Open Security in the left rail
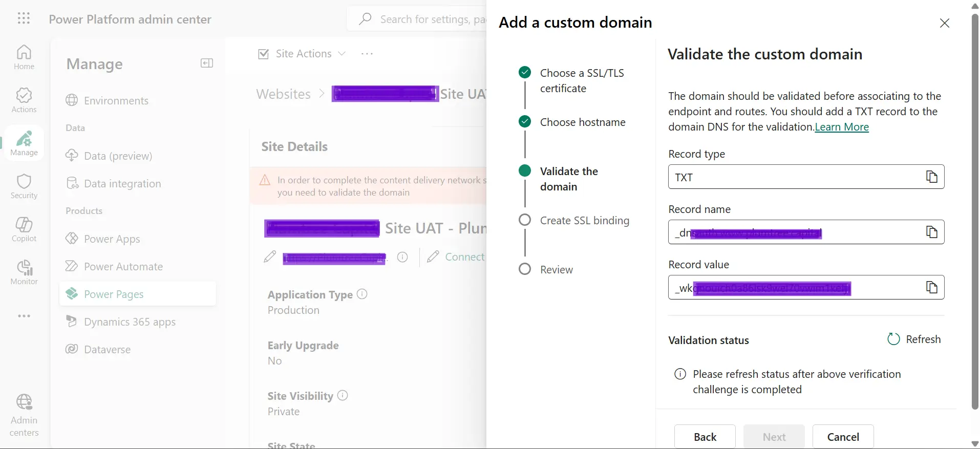The width and height of the screenshot is (980, 449). (24, 186)
